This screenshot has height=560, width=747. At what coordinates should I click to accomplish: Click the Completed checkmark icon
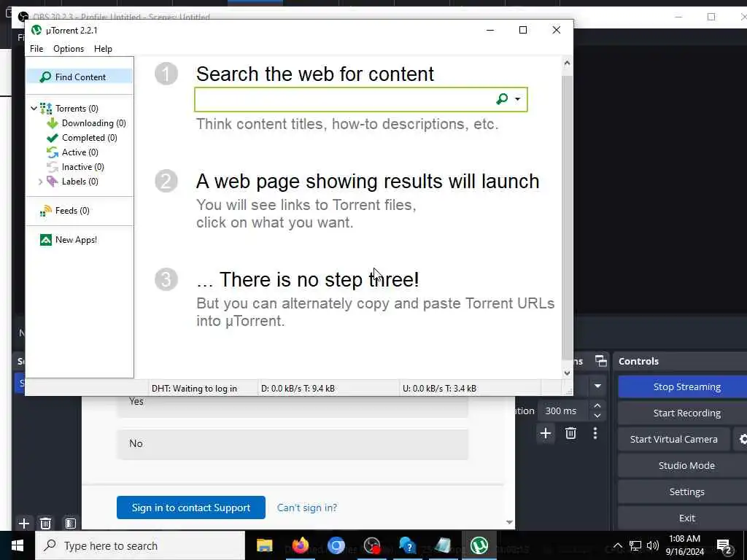(52, 138)
